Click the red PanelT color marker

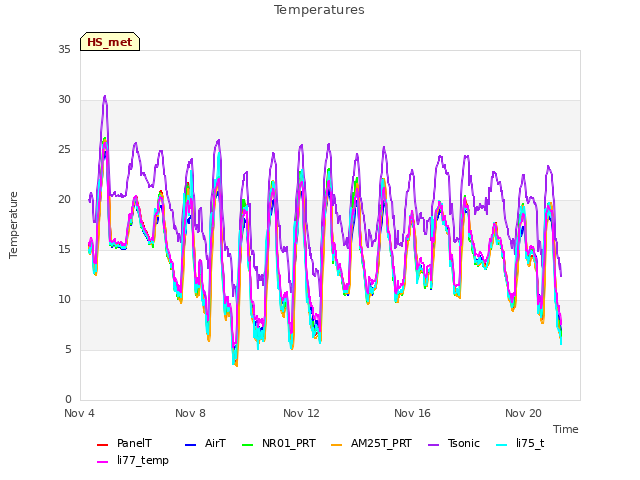pos(102,444)
